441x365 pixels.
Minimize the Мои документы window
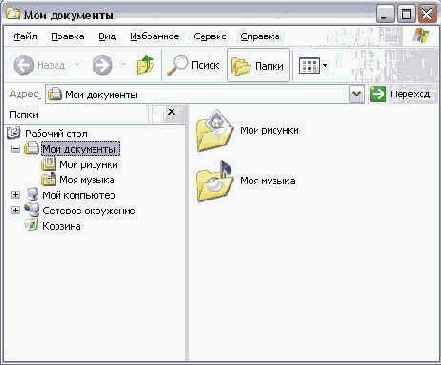385,14
